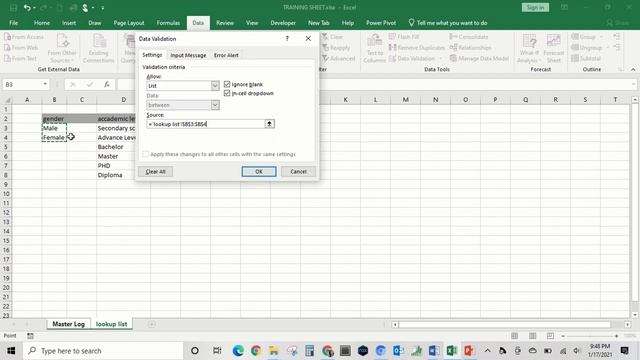Open the File menu
The image size is (640, 360).
13,23
